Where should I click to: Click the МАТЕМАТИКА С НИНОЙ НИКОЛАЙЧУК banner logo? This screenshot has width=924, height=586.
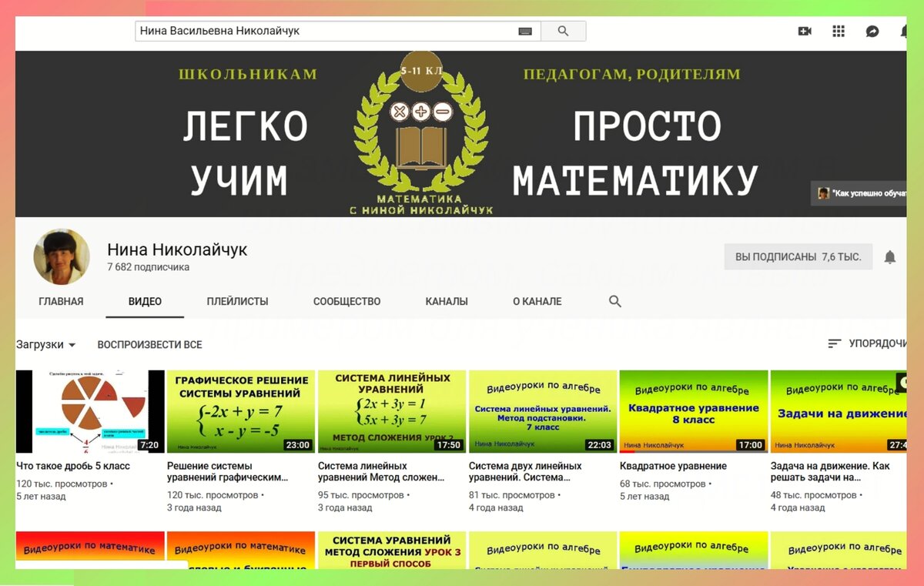tap(421, 133)
